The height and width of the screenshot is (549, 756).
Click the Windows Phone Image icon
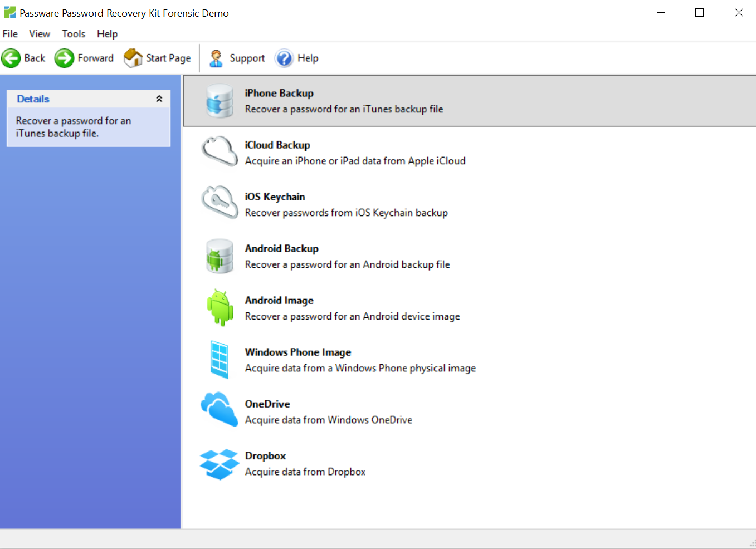point(220,359)
